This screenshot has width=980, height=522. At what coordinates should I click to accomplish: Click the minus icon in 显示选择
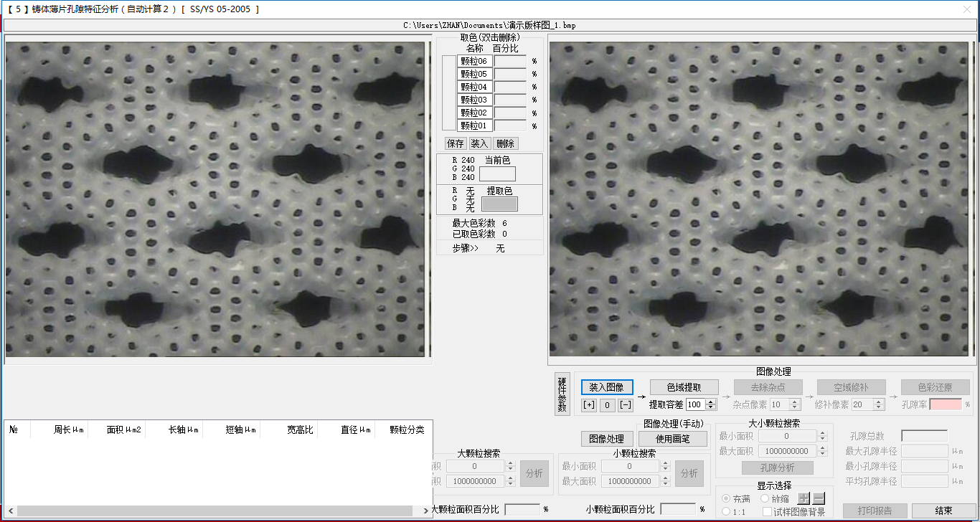(819, 498)
